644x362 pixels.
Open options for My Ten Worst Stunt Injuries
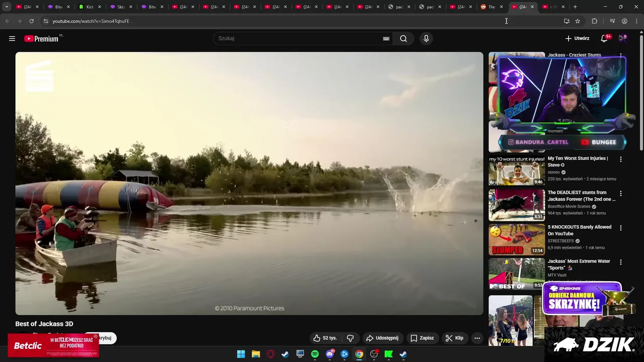(x=620, y=159)
